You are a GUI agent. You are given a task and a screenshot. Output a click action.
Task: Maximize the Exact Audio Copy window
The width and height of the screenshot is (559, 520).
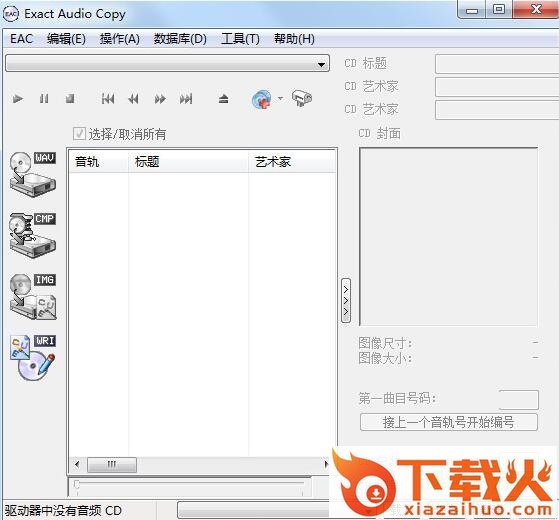pos(499,10)
